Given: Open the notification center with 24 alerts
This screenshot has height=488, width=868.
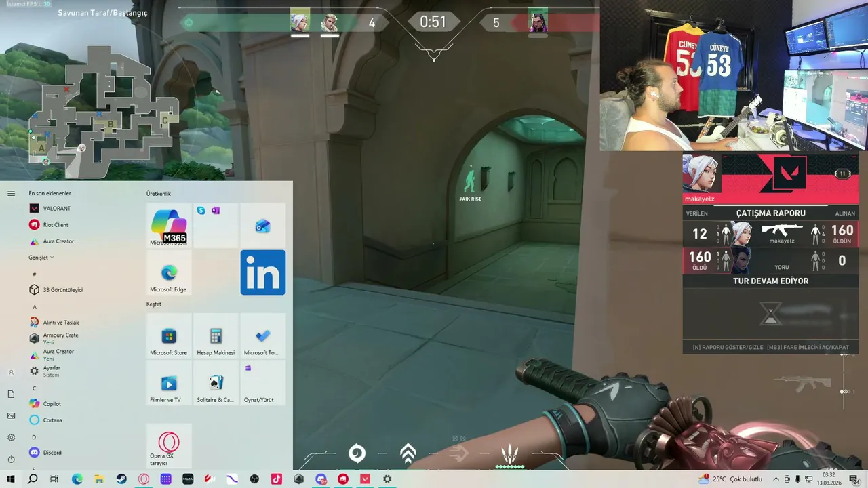Looking at the screenshot, I should click(855, 479).
